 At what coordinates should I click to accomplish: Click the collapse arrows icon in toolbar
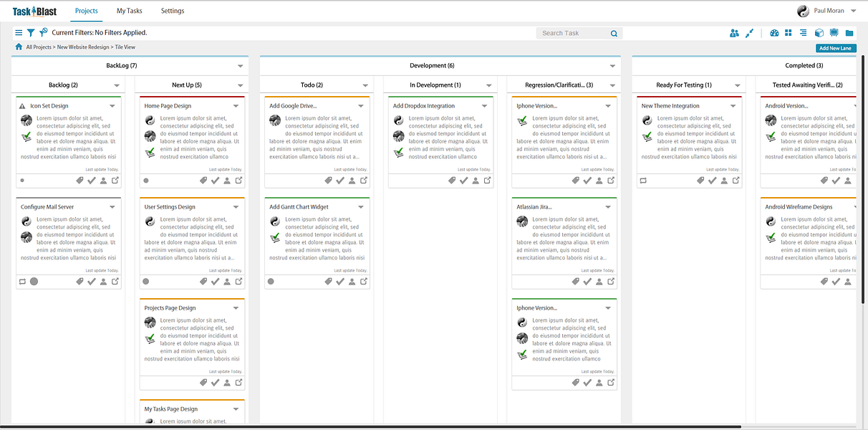click(x=749, y=33)
